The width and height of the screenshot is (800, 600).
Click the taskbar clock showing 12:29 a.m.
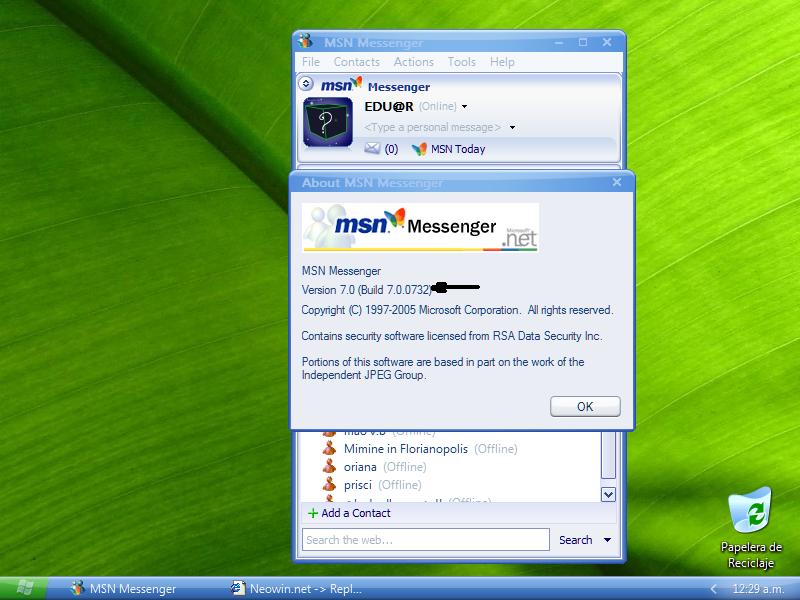(x=758, y=589)
